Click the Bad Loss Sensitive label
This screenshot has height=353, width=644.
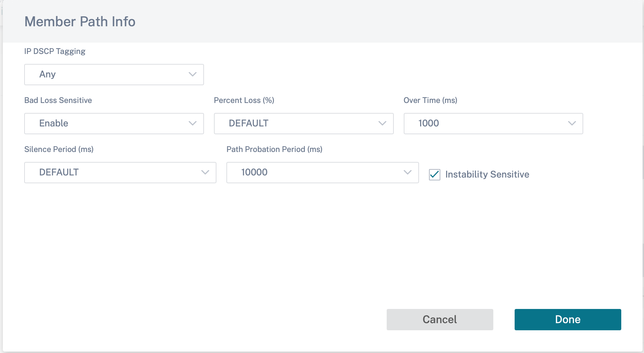58,100
